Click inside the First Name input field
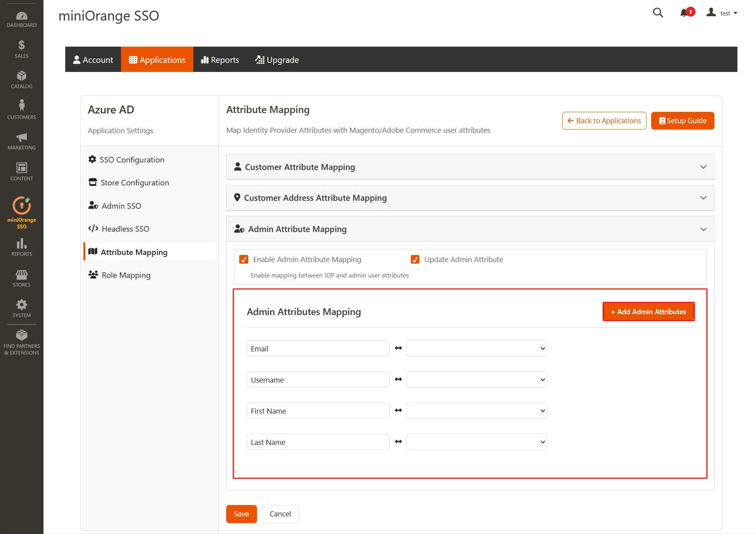Viewport: 756px width, 534px height. [x=318, y=411]
